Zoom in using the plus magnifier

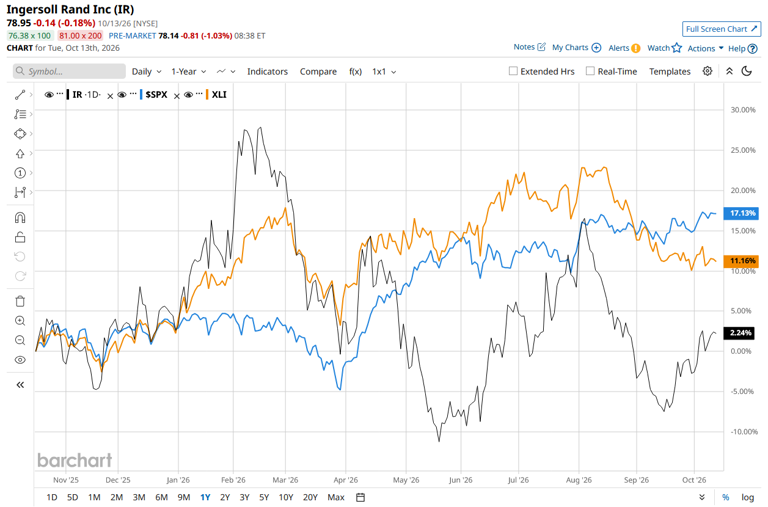20,321
